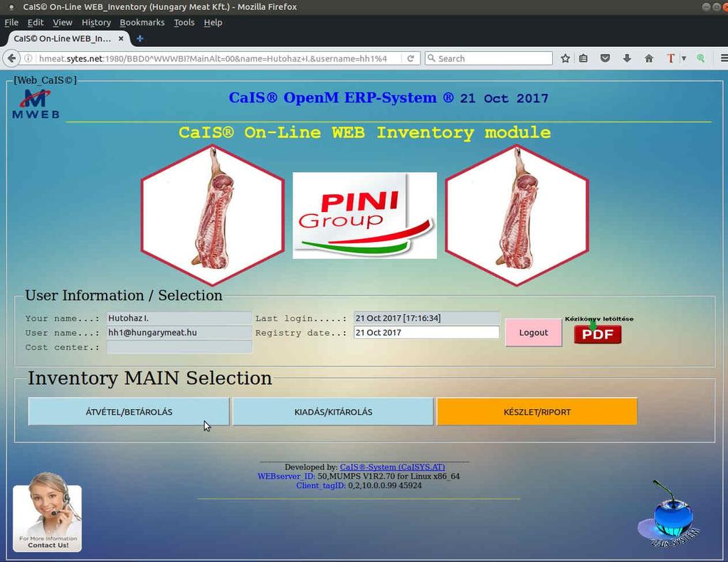
Task: Click the PINI Group logo
Action: pos(364,216)
